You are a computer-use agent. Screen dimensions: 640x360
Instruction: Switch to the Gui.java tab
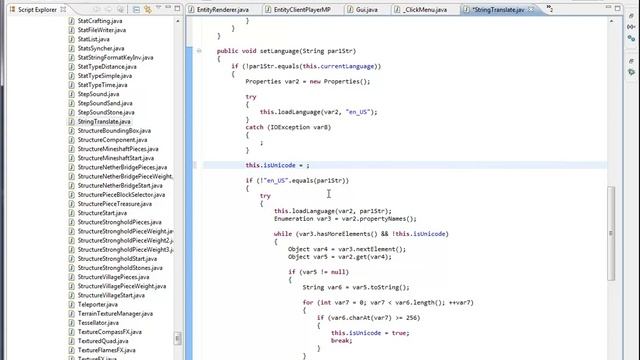[x=367, y=9]
